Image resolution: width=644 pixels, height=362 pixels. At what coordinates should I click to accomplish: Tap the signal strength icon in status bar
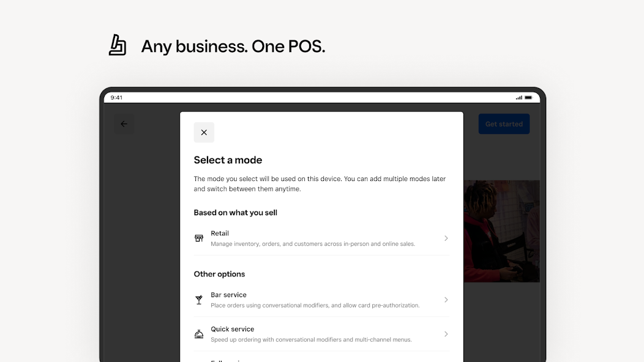519,98
